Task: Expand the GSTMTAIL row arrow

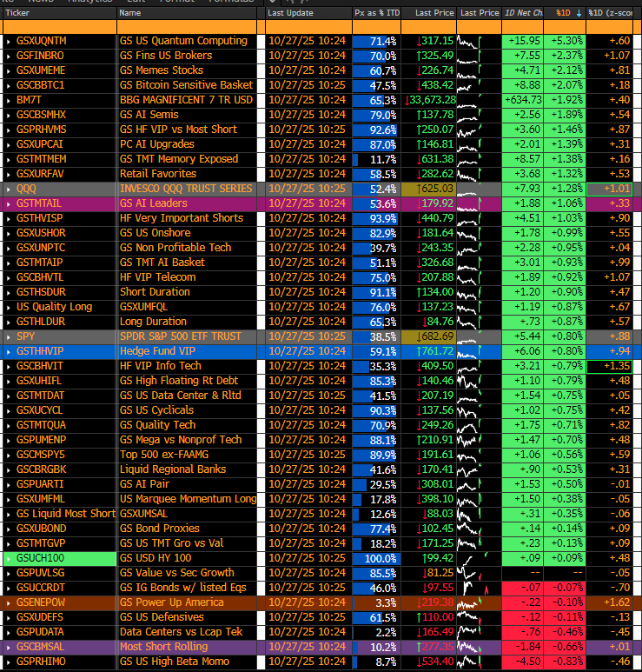Action: point(9,203)
